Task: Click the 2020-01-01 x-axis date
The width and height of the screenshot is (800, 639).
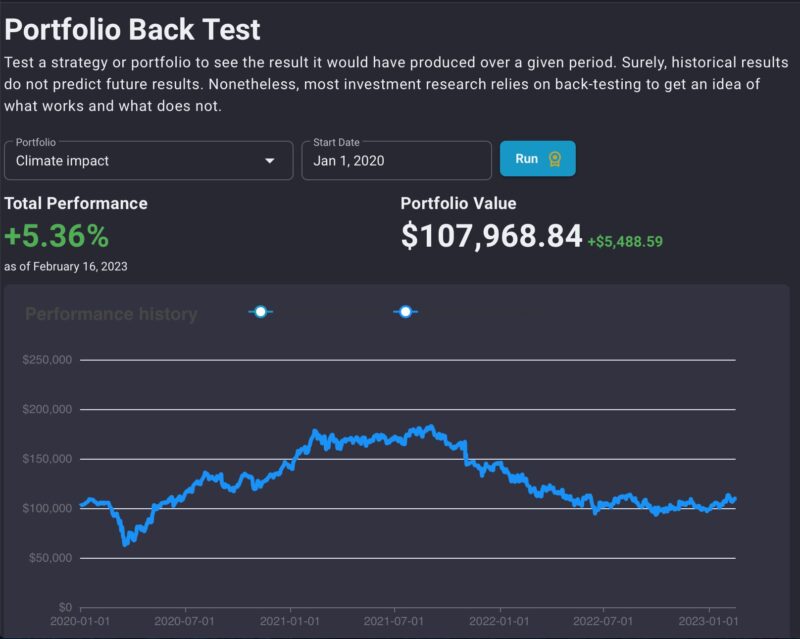Action: pos(80,621)
